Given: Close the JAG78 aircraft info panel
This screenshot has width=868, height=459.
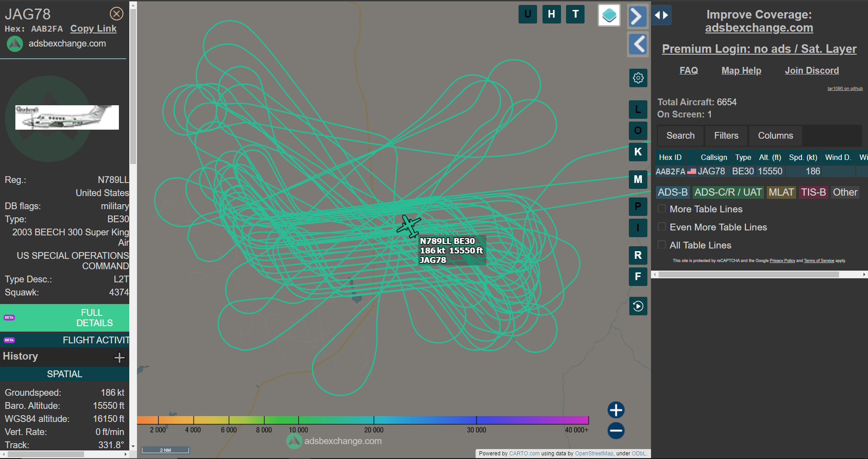Looking at the screenshot, I should [117, 14].
